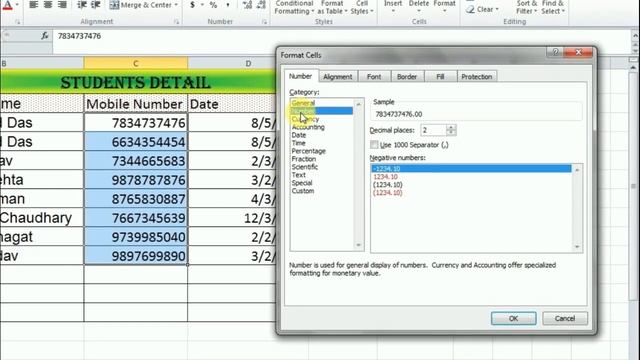Screen dimensions: 640x360
Task: Open the font color dropdown arrow
Action: tap(17, 5)
